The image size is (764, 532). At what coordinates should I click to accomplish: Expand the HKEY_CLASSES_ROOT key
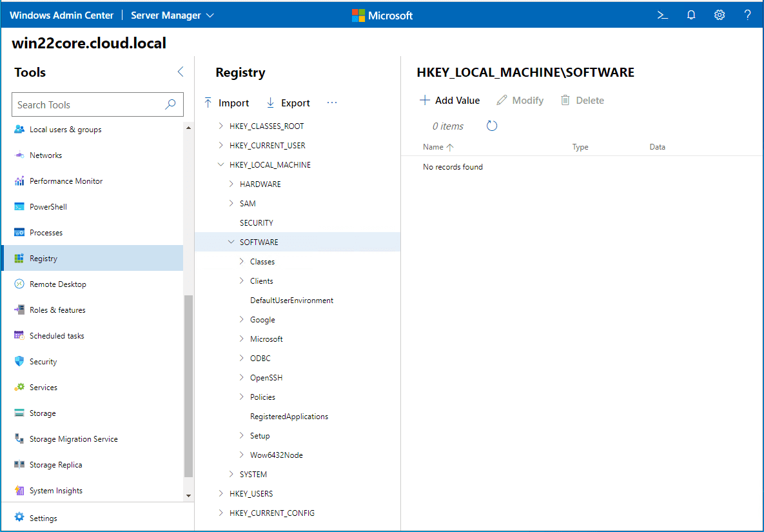point(220,126)
